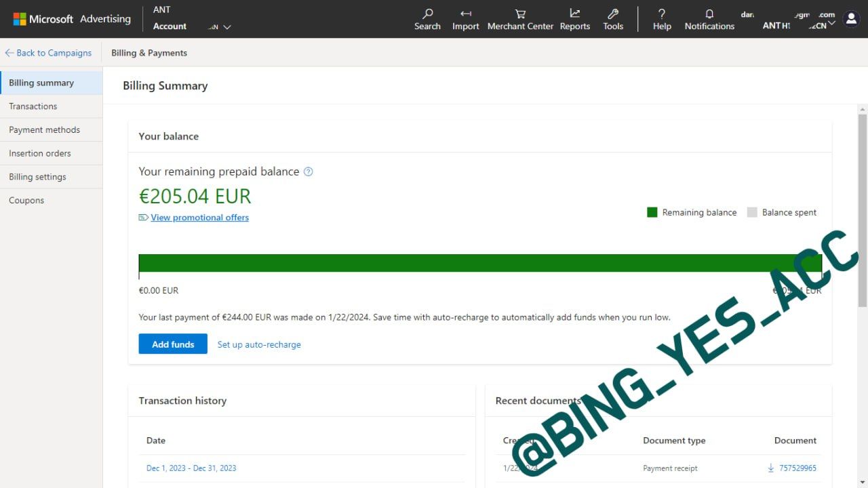The width and height of the screenshot is (868, 488).
Task: Open View promotional offers link
Action: tap(199, 218)
